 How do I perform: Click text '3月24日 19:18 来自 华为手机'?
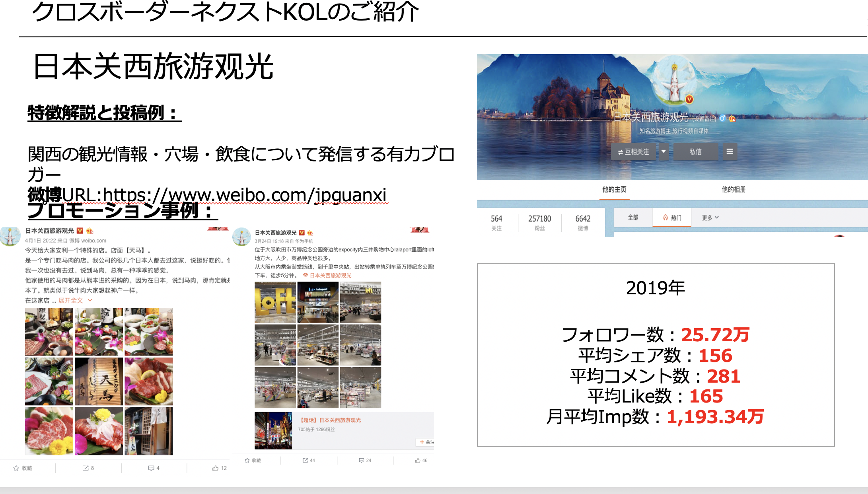[284, 241]
